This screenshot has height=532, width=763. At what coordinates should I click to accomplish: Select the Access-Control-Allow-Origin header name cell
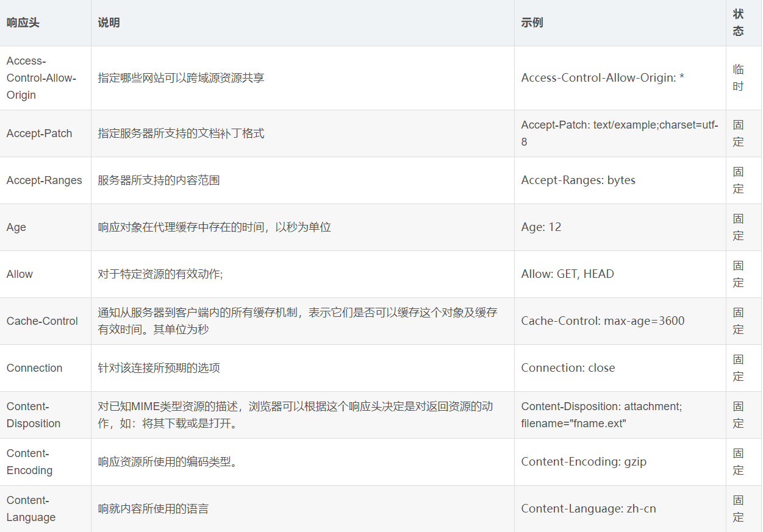tap(41, 78)
